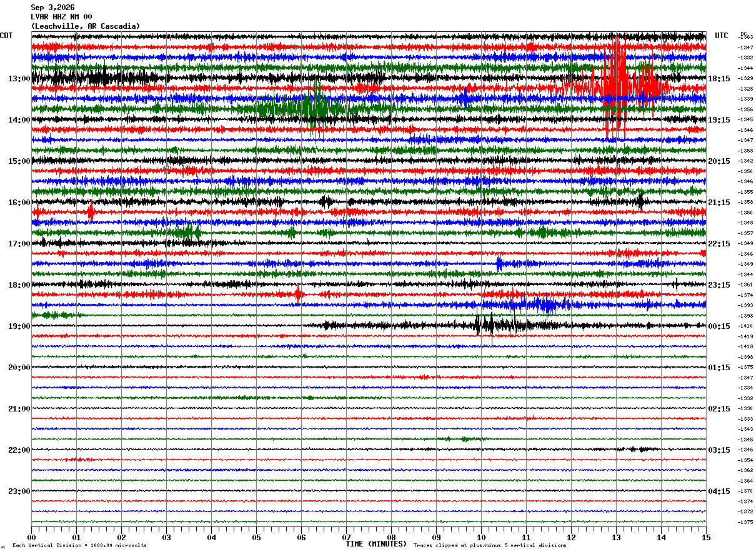Click the traces clipped footnote text
Screen dimensions: 756x554
click(490, 546)
